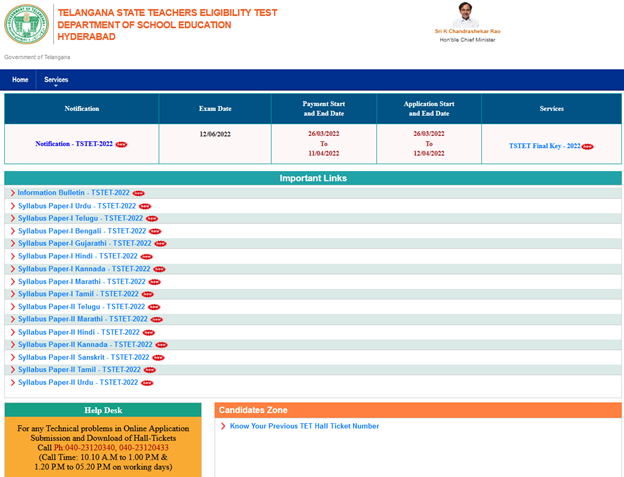Click the Government of Telangana caption
The image size is (624, 477).
click(x=37, y=57)
